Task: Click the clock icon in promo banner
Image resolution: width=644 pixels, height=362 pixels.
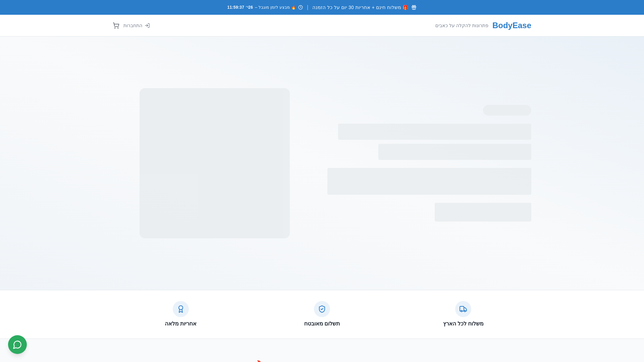Action: tap(301, 7)
